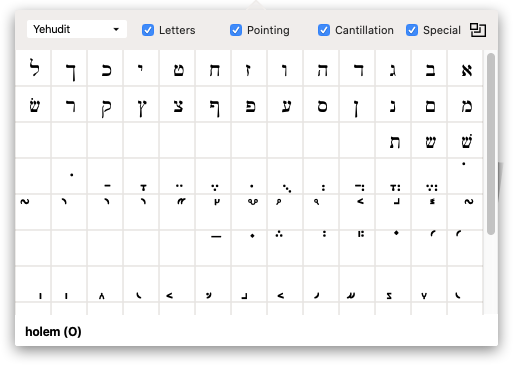The image size is (513, 365).
Task: Insert the Hebrew letter lamed
Action: (x=33, y=68)
